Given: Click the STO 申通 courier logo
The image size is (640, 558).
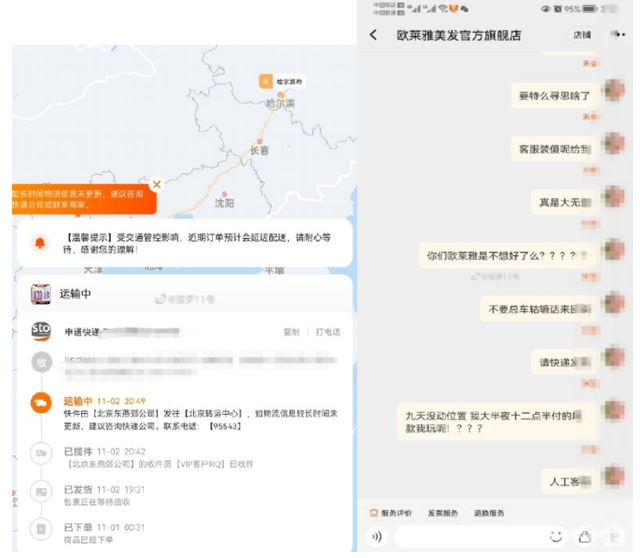Looking at the screenshot, I should 41,331.
